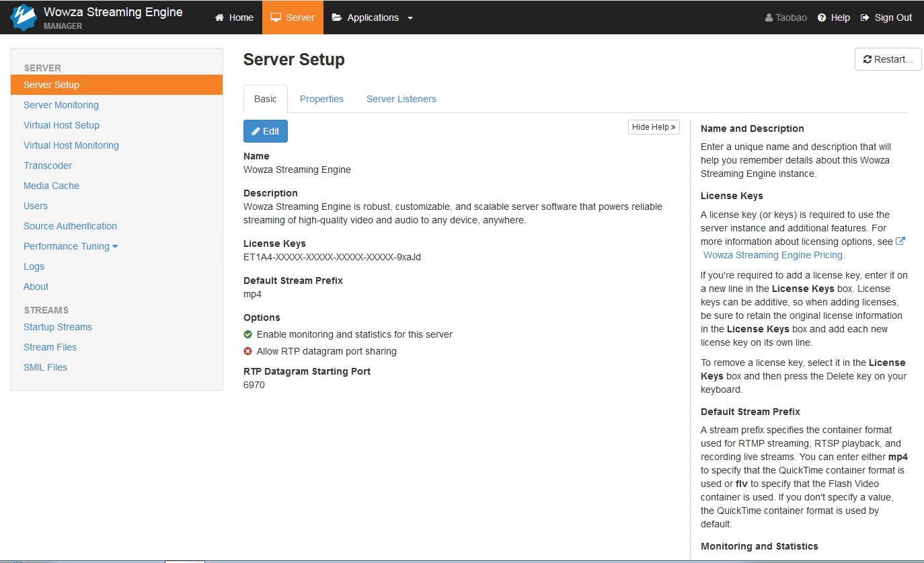Viewport: 924px width, 563px height.
Task: Open the Taobao user profile
Action: 786,17
